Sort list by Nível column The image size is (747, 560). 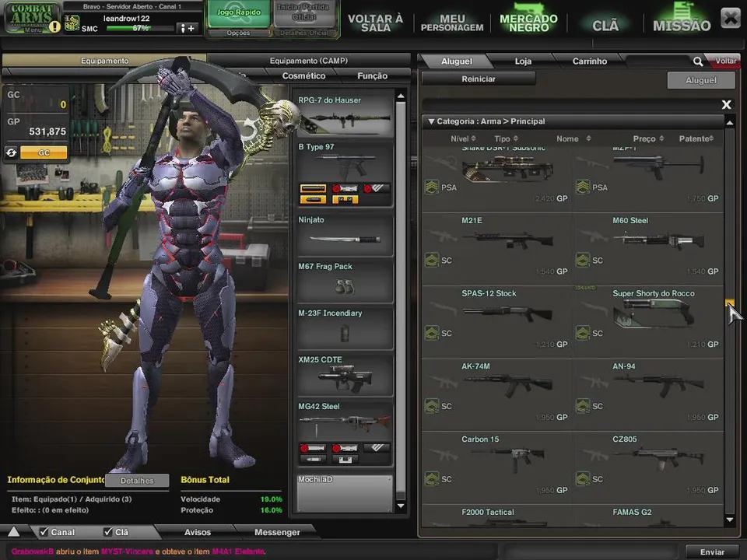tap(463, 138)
